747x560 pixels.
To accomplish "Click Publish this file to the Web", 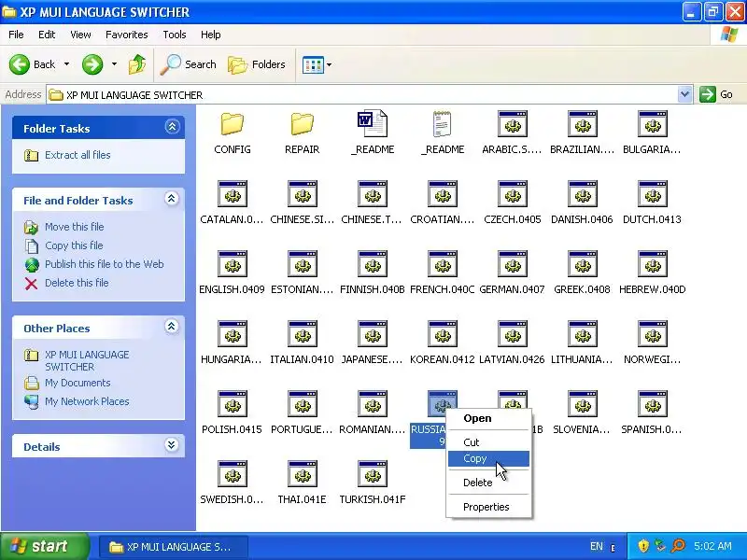I will 105,264.
